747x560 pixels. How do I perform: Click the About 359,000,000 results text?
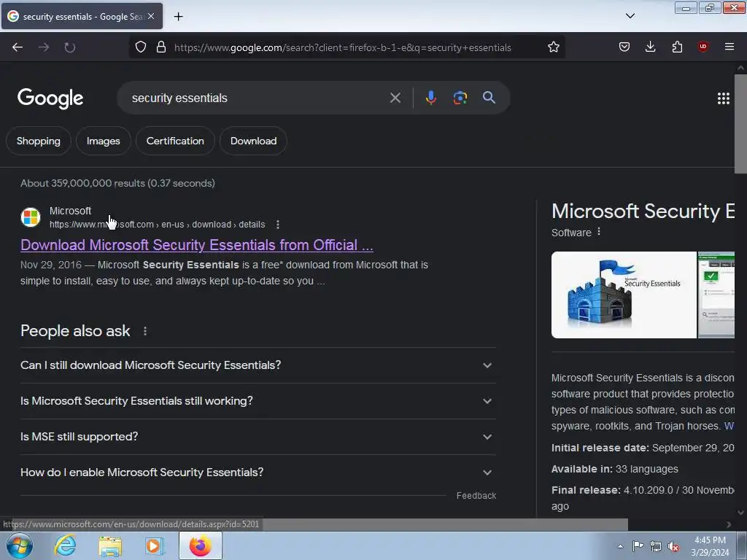click(117, 183)
